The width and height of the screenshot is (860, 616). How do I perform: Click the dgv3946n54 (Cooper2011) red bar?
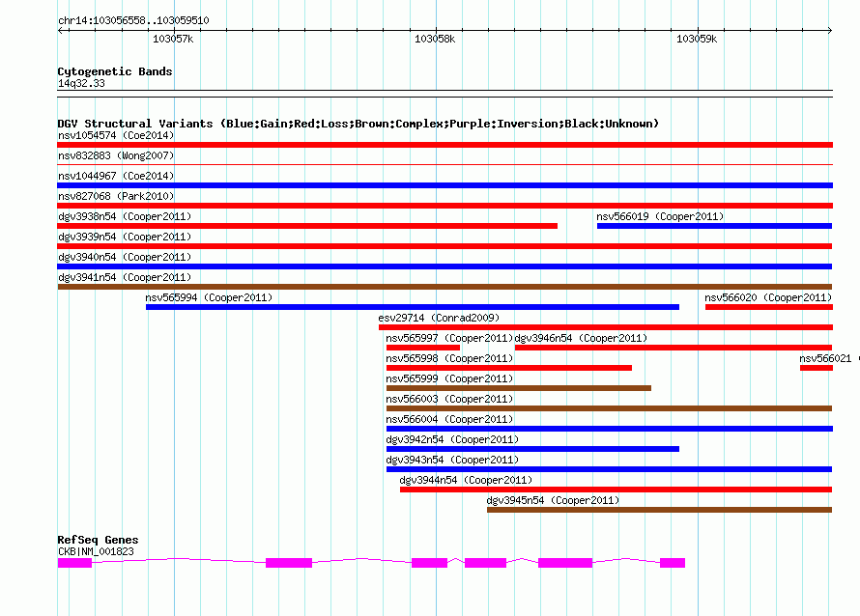(x=674, y=348)
